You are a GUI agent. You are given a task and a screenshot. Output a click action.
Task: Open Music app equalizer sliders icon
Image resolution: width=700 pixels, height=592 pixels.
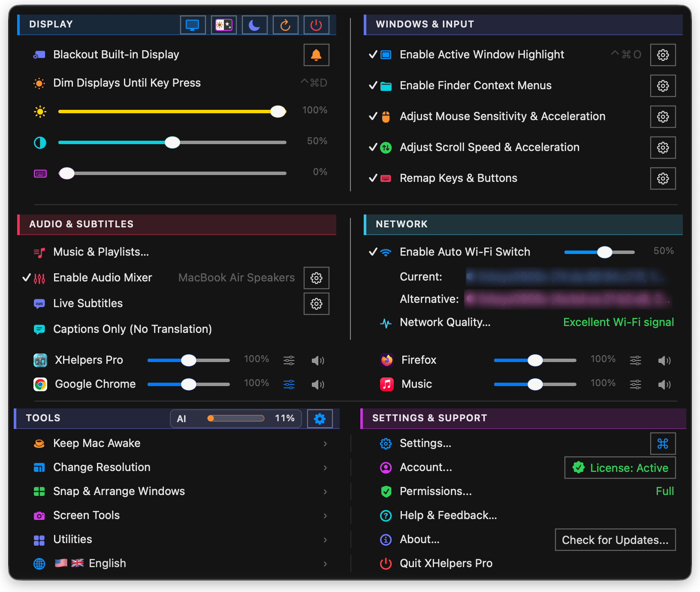(636, 384)
